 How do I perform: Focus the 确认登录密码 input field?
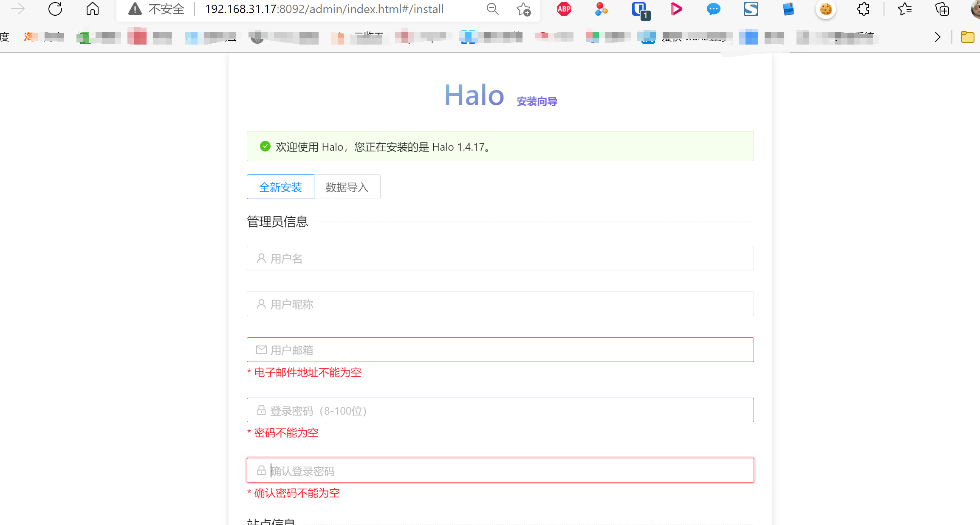tap(500, 470)
